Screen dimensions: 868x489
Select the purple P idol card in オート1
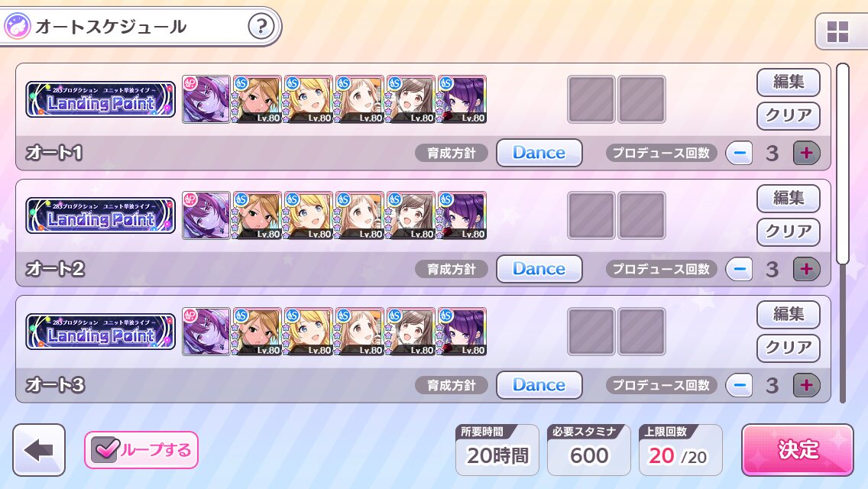tap(206, 99)
